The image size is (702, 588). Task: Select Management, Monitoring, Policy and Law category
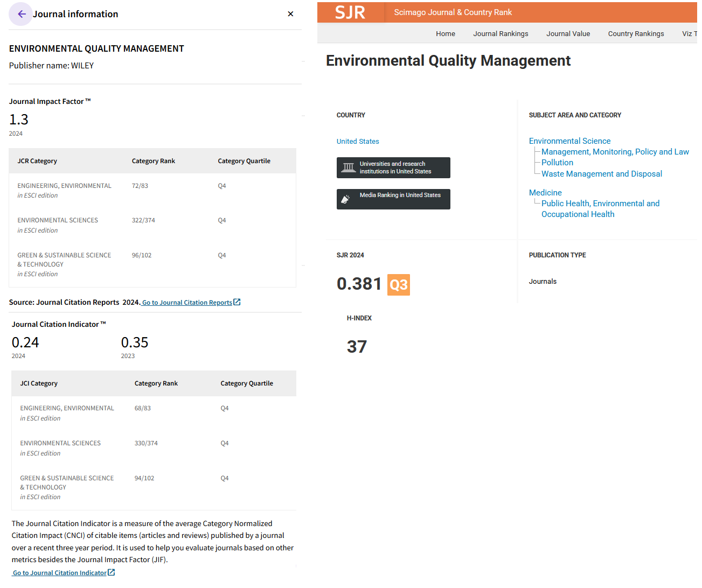pos(615,152)
